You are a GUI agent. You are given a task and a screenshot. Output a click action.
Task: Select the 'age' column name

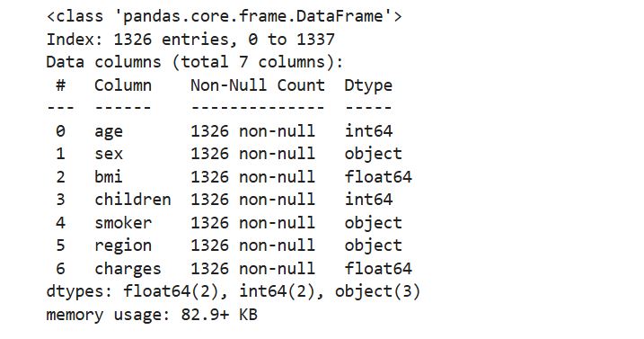109,131
